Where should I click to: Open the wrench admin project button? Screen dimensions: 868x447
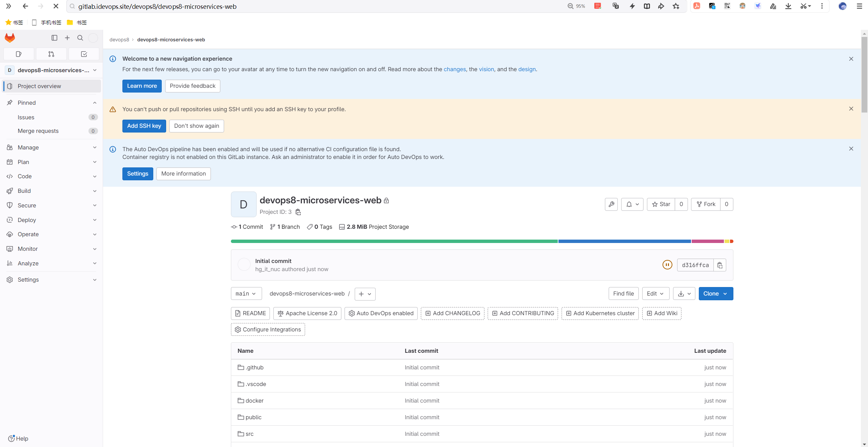pyautogui.click(x=611, y=204)
